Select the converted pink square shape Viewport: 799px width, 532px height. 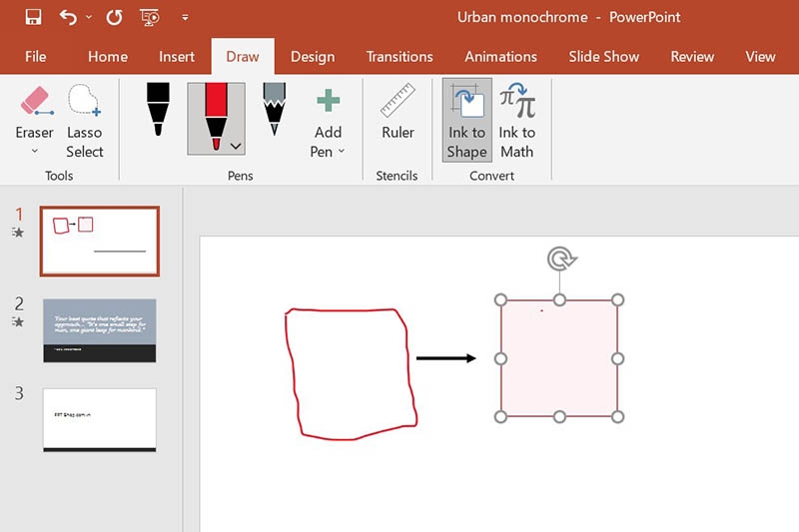(x=559, y=358)
